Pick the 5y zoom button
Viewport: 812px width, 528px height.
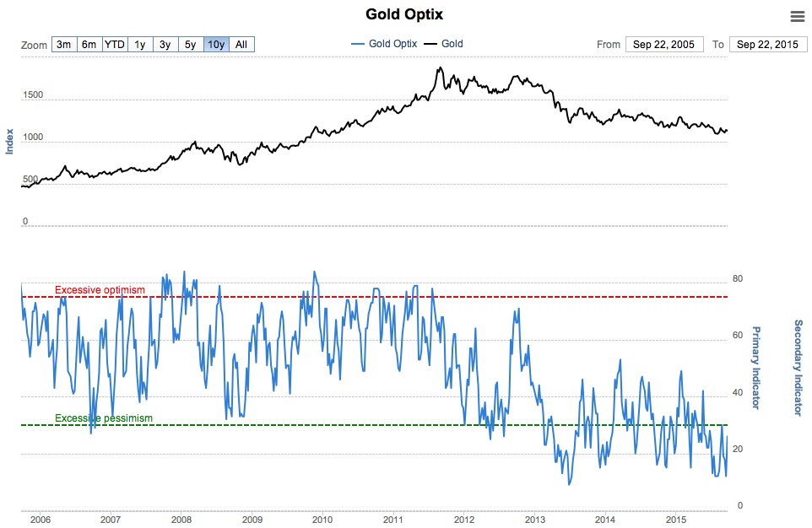tap(191, 45)
